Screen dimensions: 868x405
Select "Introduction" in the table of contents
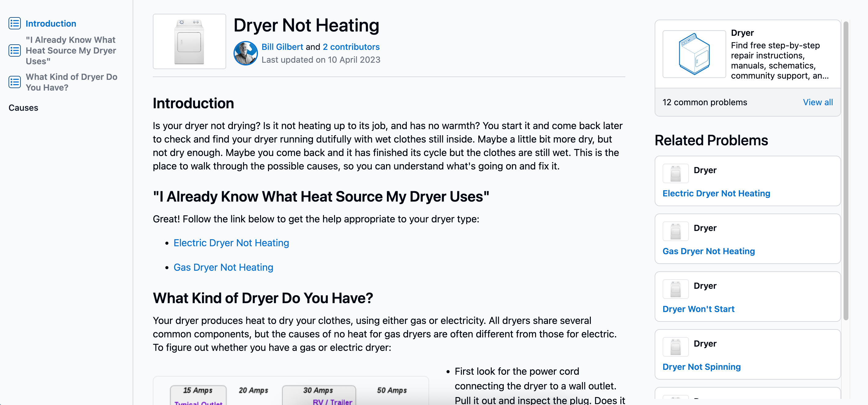click(51, 23)
